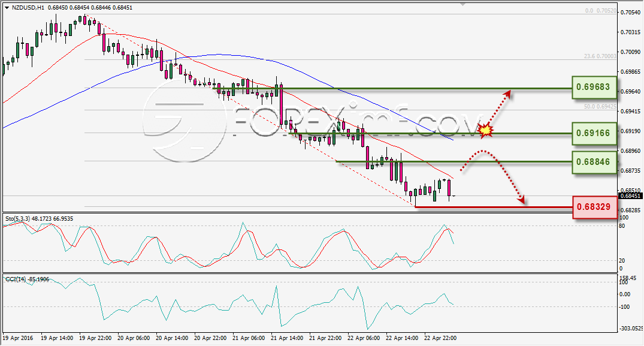The height and width of the screenshot is (346, 644).
Task: Click the 22 Apr 22:00 time label
Action: 440,338
